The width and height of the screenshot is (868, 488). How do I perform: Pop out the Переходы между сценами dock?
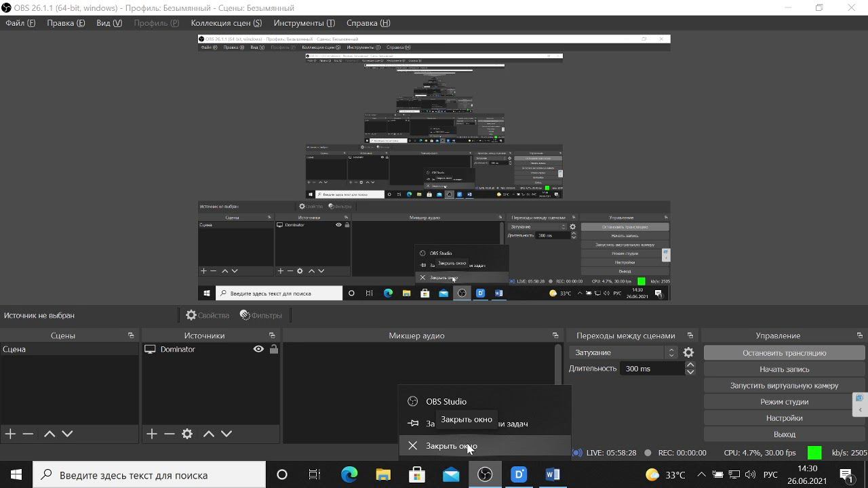[x=690, y=335]
